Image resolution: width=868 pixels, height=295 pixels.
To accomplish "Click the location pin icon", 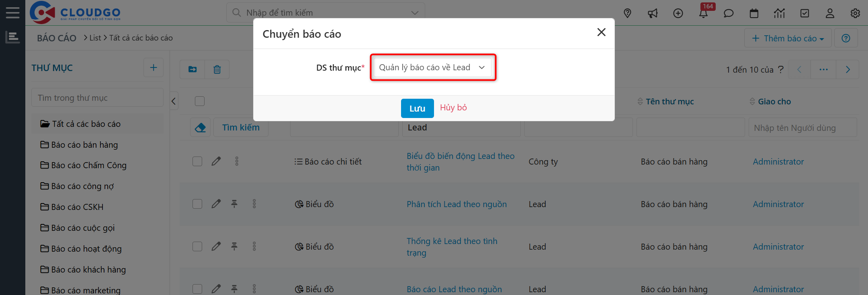I will coord(627,14).
